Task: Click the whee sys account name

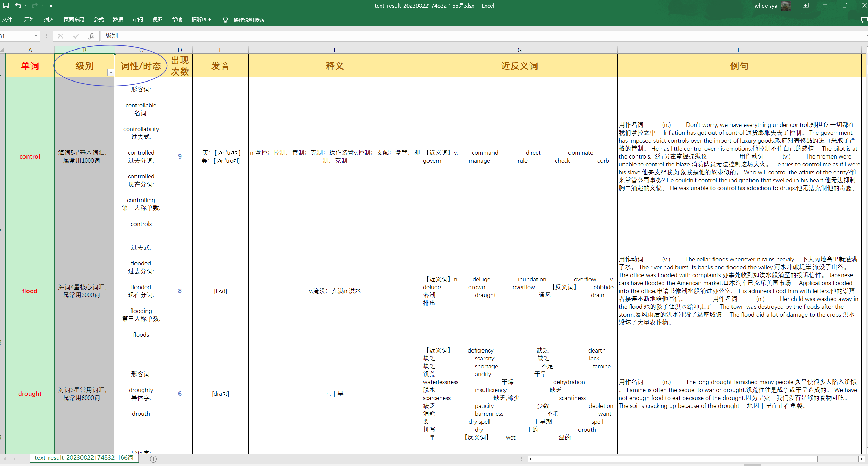Action: coord(765,6)
